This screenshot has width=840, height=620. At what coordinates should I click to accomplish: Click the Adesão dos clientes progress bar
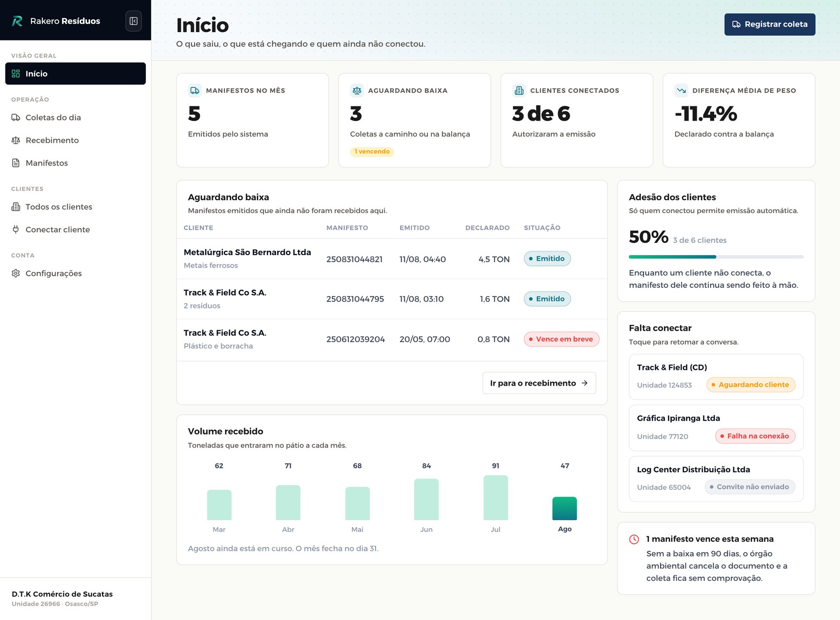pyautogui.click(x=716, y=257)
